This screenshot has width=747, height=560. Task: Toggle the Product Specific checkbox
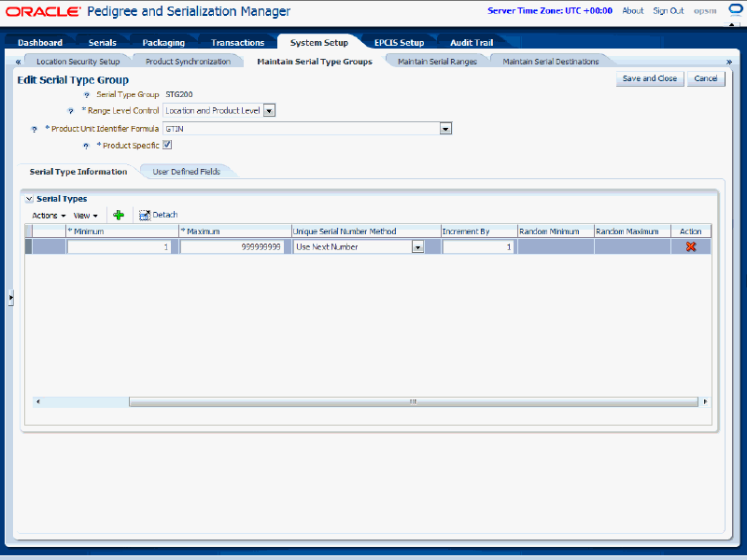pos(167,145)
